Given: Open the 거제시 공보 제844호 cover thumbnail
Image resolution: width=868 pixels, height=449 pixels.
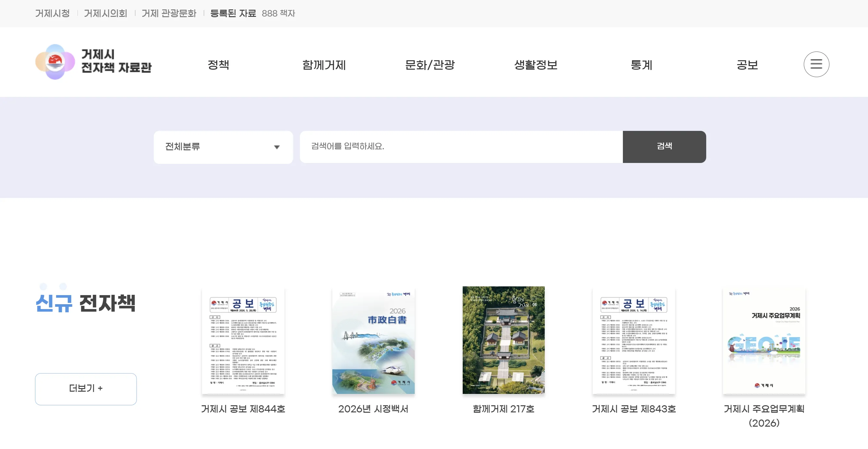Looking at the screenshot, I should click(x=243, y=340).
